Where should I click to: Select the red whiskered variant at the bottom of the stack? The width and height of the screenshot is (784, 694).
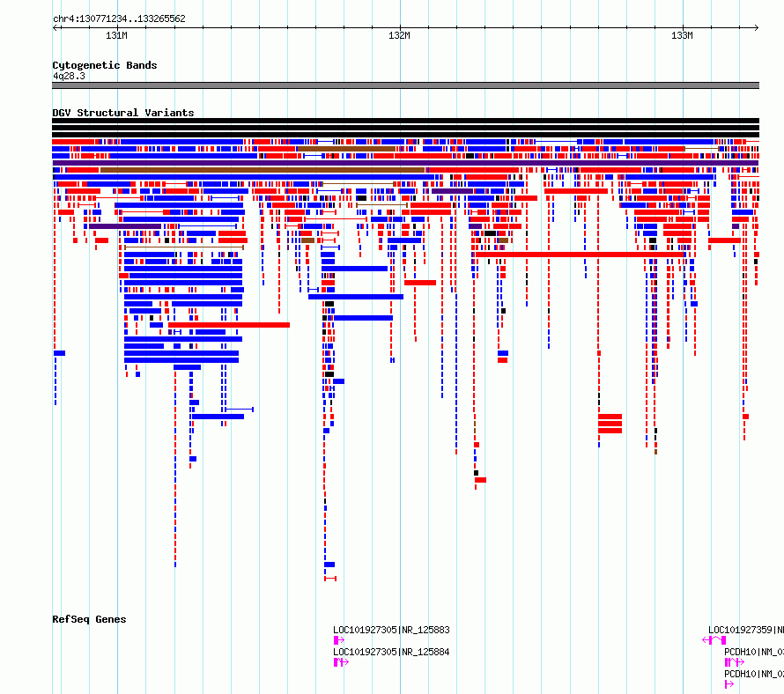(x=330, y=579)
